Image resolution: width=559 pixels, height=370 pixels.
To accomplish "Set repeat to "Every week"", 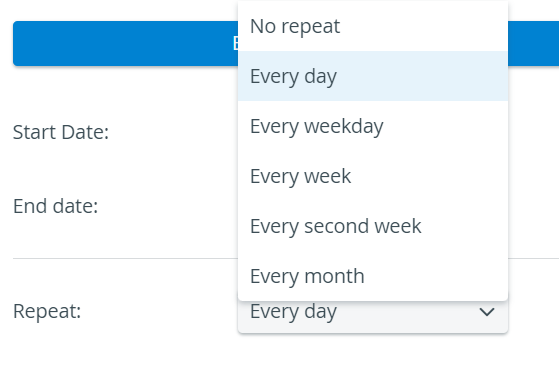I will tap(373, 176).
